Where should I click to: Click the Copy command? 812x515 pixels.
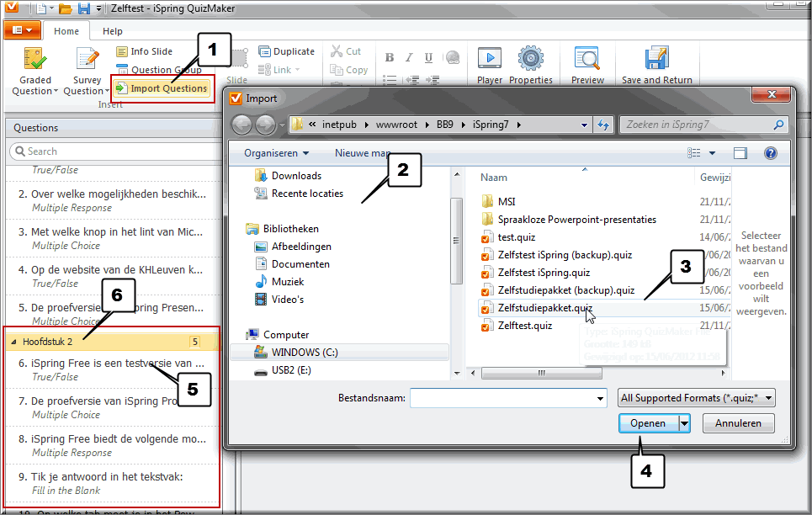coord(349,70)
